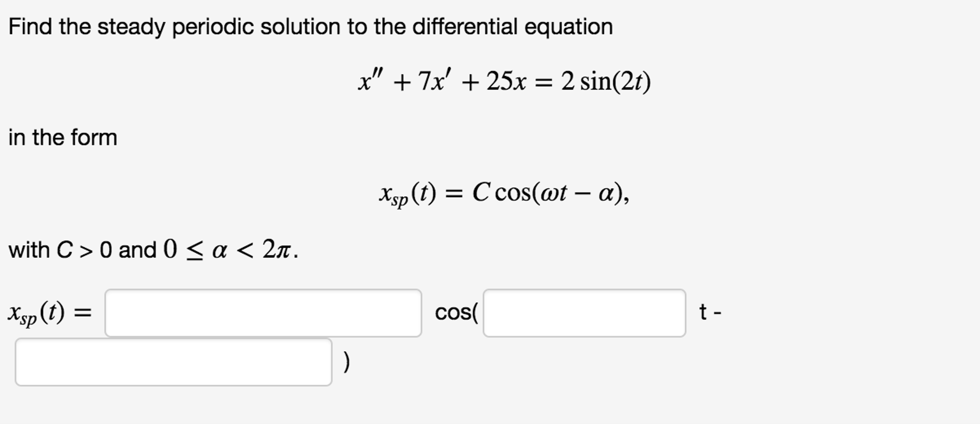Click the frequency input field inside cos(
Viewport: 980px width, 424px height.
tap(584, 311)
